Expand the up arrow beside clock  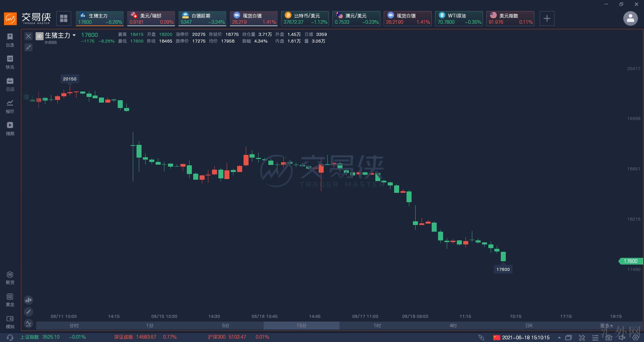tap(559, 338)
